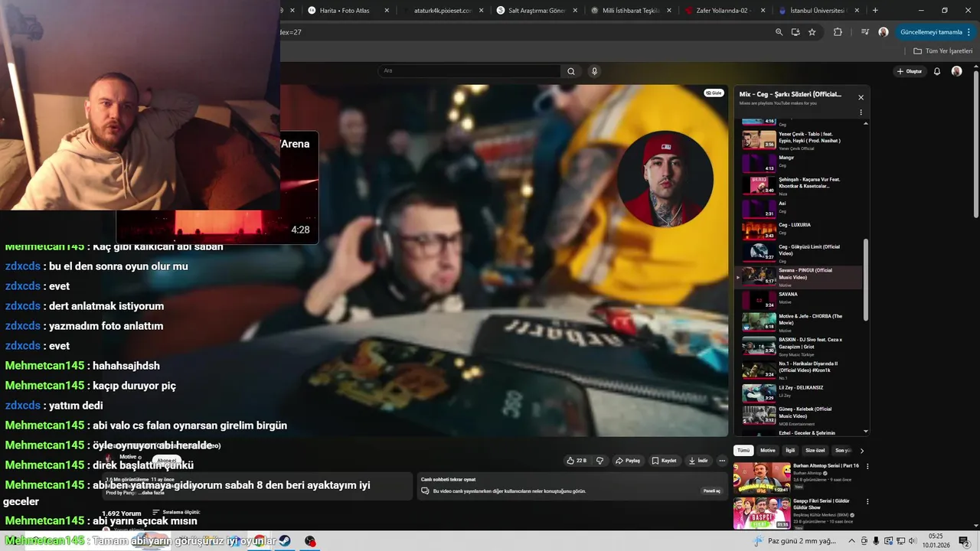Close the Mix playlist panel

pos(861,97)
